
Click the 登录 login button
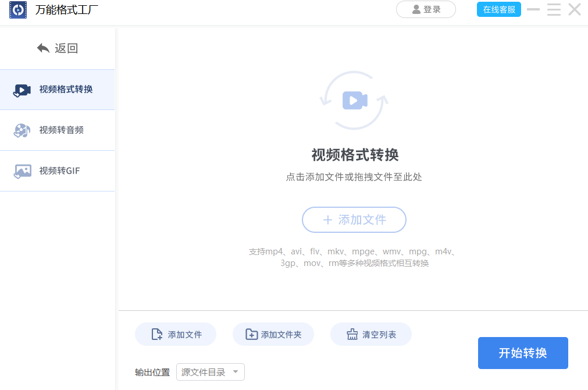(426, 9)
